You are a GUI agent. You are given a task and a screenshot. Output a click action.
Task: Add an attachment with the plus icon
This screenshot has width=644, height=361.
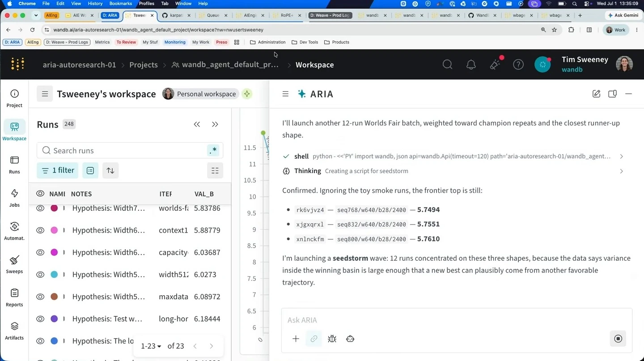point(296,339)
